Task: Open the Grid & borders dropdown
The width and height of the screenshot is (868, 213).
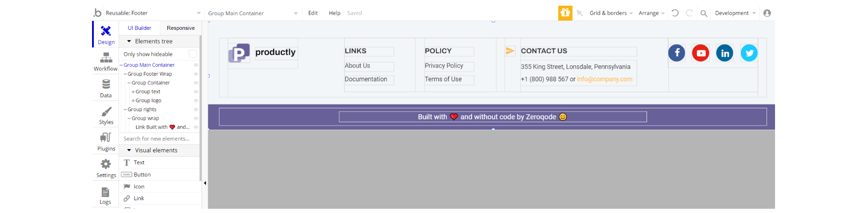Action: point(611,13)
